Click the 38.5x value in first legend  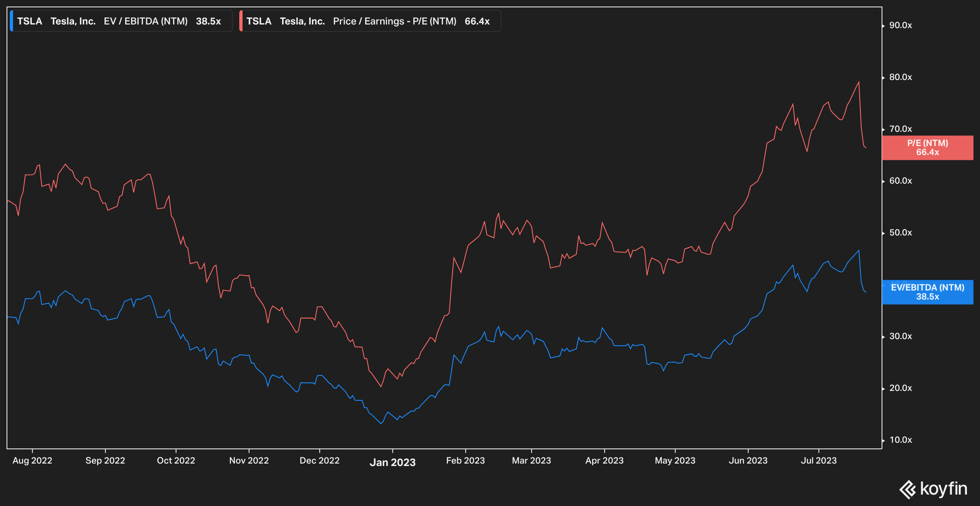[x=208, y=21]
